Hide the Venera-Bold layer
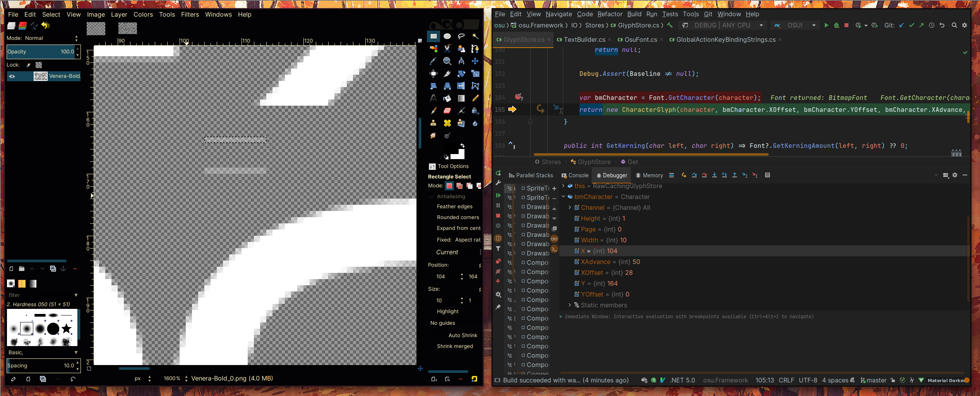This screenshot has width=980, height=396. [x=12, y=76]
